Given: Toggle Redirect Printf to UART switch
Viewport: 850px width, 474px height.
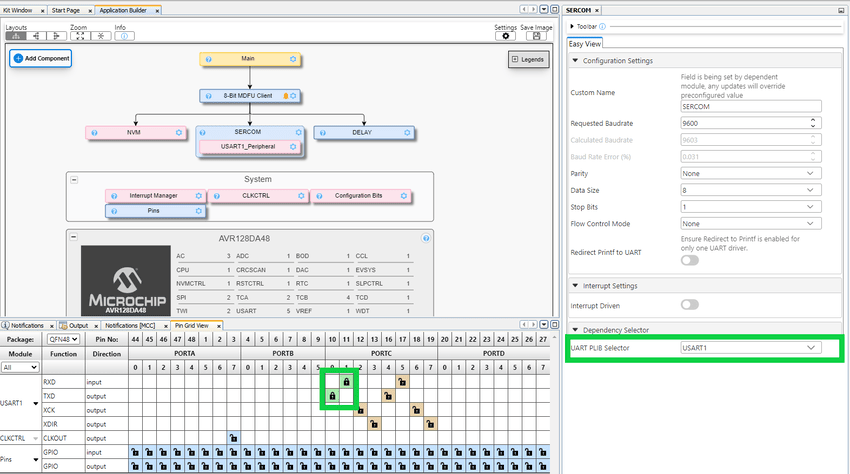Looking at the screenshot, I should 689,260.
